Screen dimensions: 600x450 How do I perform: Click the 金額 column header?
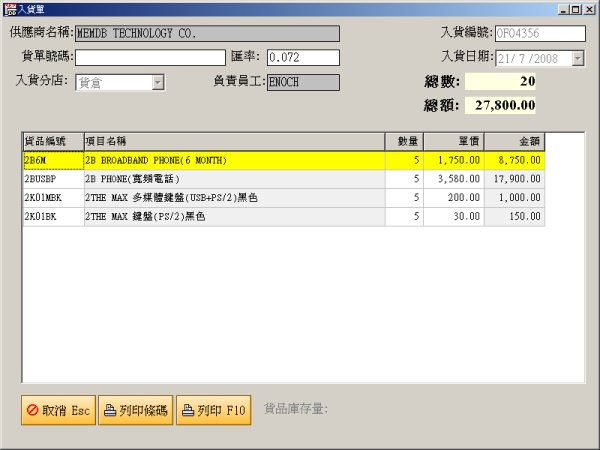tap(515, 142)
